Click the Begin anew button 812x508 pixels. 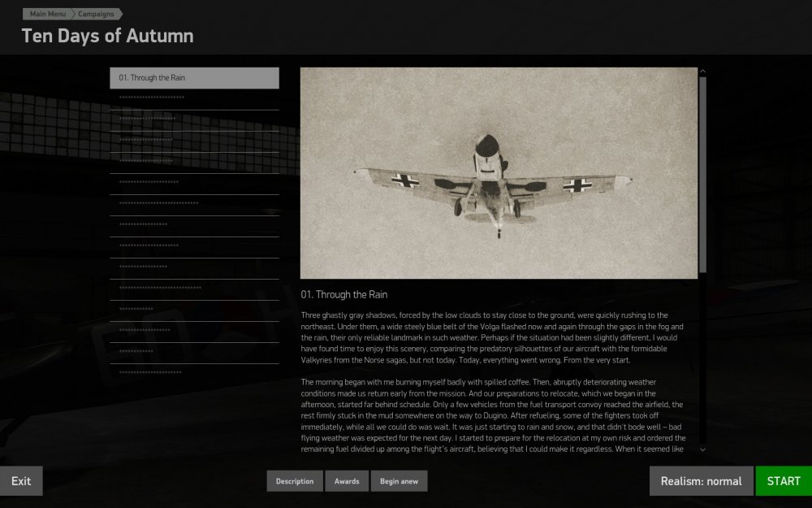(399, 481)
